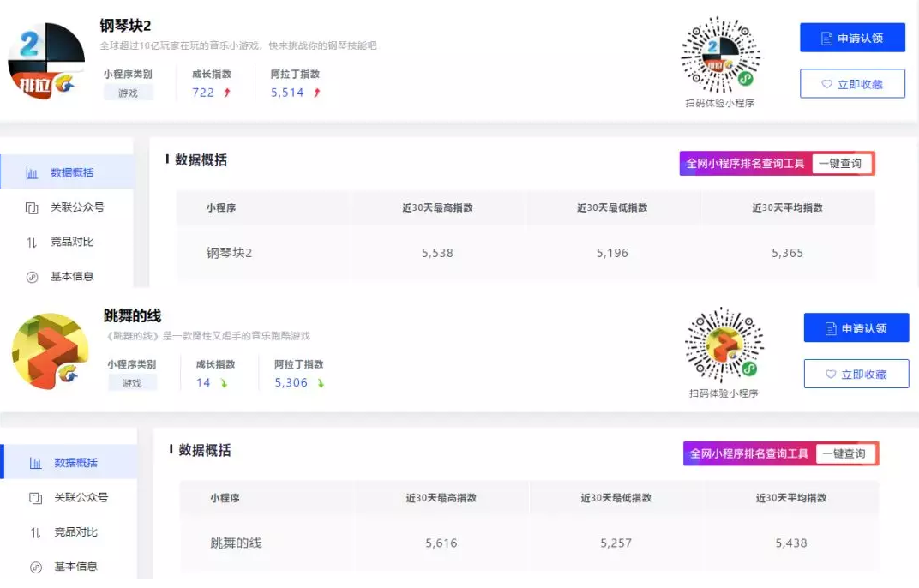Click the highest index value 5,616
The width and height of the screenshot is (919, 588).
441,543
